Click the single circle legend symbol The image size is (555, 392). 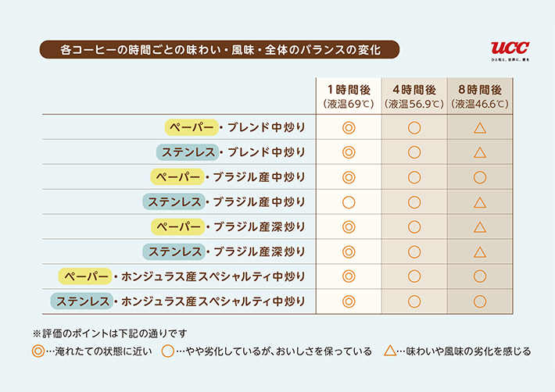tap(168, 351)
